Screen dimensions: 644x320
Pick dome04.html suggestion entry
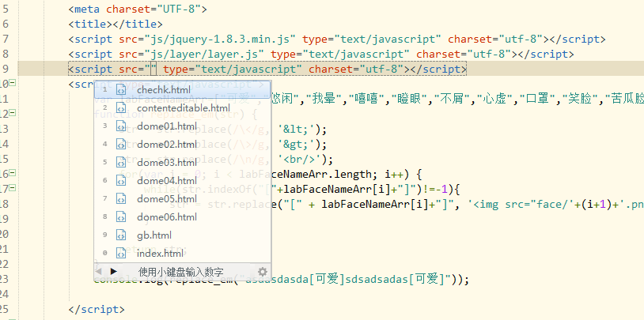[182, 180]
